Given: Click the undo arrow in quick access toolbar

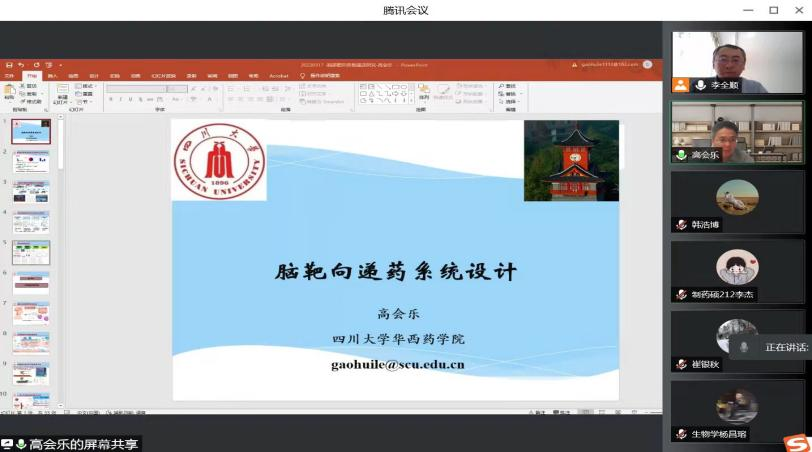Looking at the screenshot, I should tap(22, 65).
